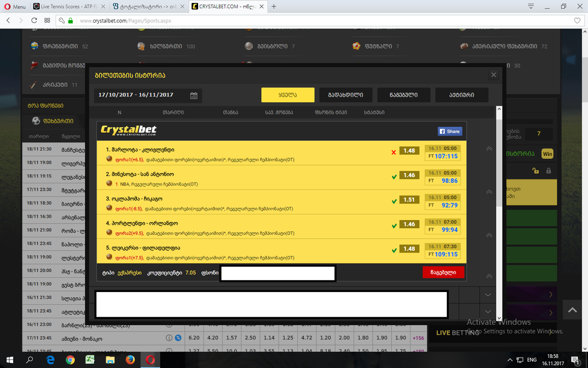The image size is (588, 368).
Task: Click the basketball icon under ლეიკერსი - ფილადელფია
Action: (109, 257)
